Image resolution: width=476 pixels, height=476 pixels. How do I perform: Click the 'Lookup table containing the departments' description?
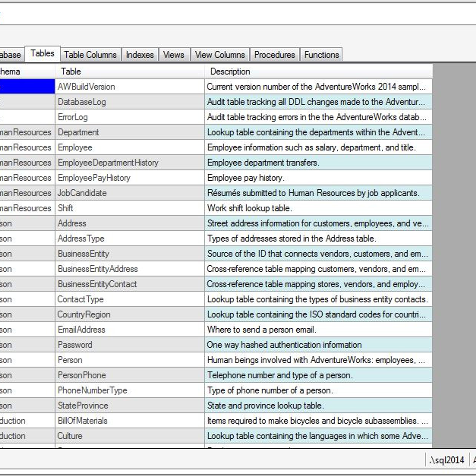[x=318, y=132]
